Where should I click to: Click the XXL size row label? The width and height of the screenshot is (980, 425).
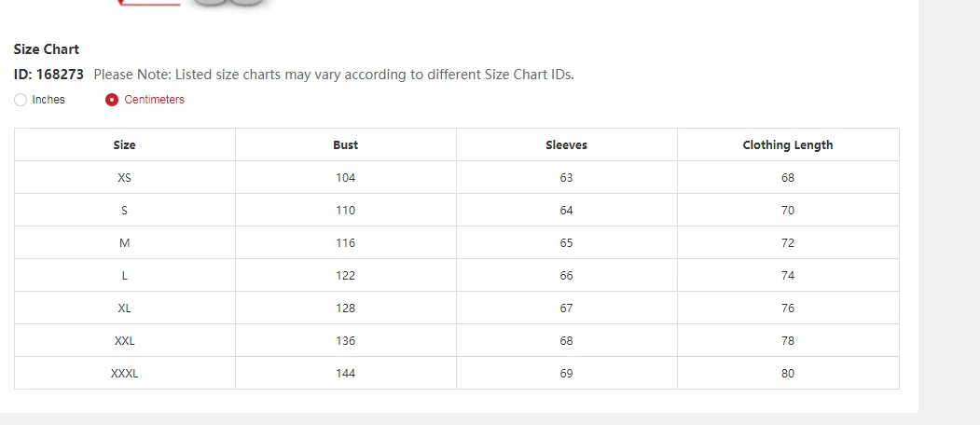[124, 341]
